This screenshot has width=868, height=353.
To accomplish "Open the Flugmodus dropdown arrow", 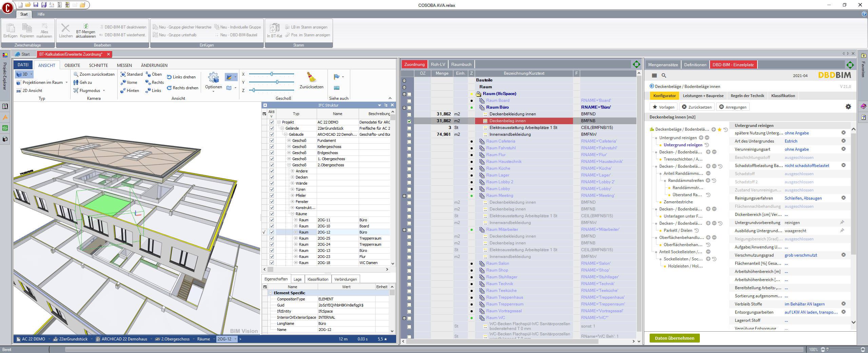I will (x=104, y=91).
